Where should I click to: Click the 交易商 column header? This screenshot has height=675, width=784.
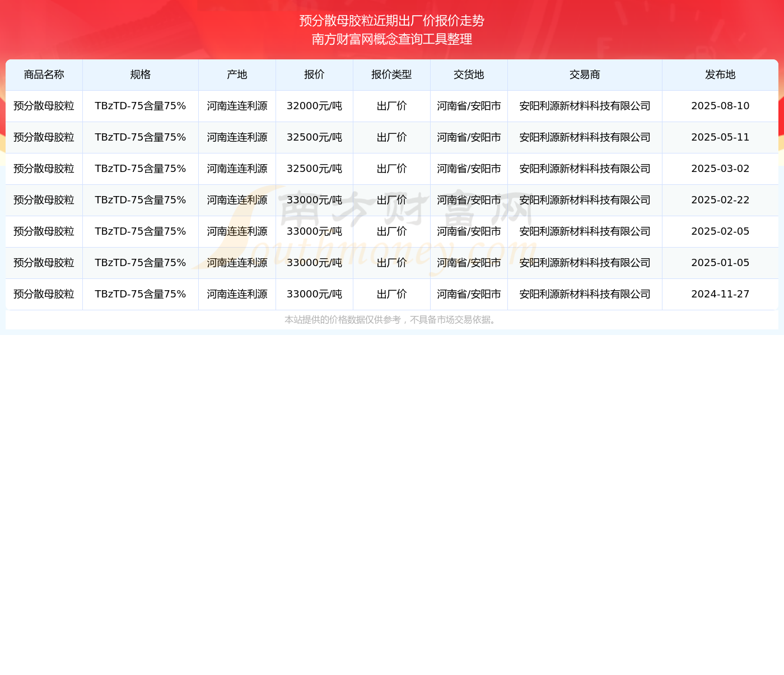click(585, 75)
